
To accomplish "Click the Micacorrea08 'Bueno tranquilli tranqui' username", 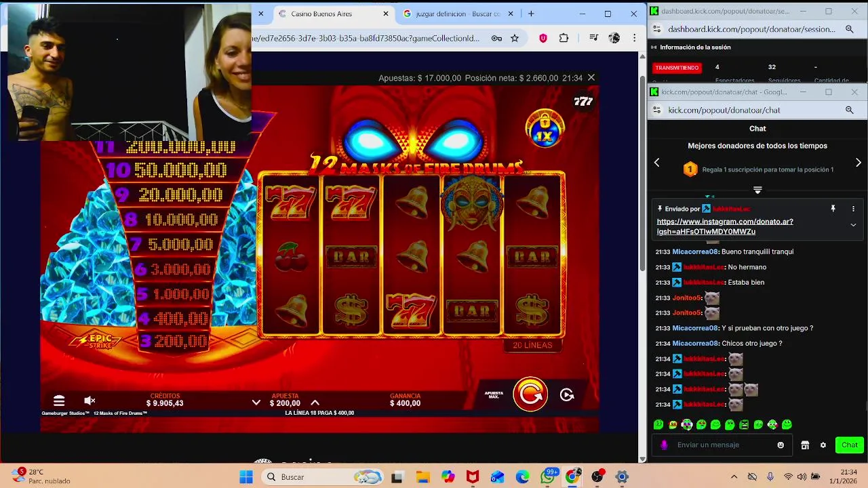I will tap(695, 251).
